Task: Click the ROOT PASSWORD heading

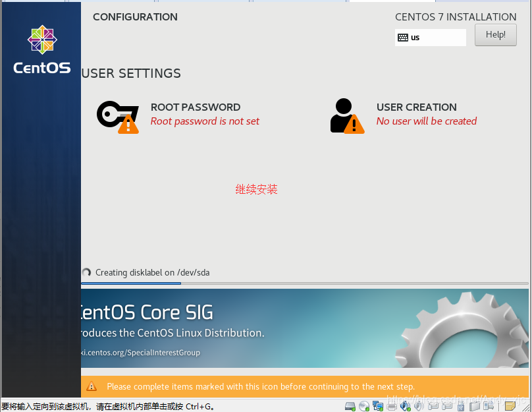Action: (x=196, y=107)
